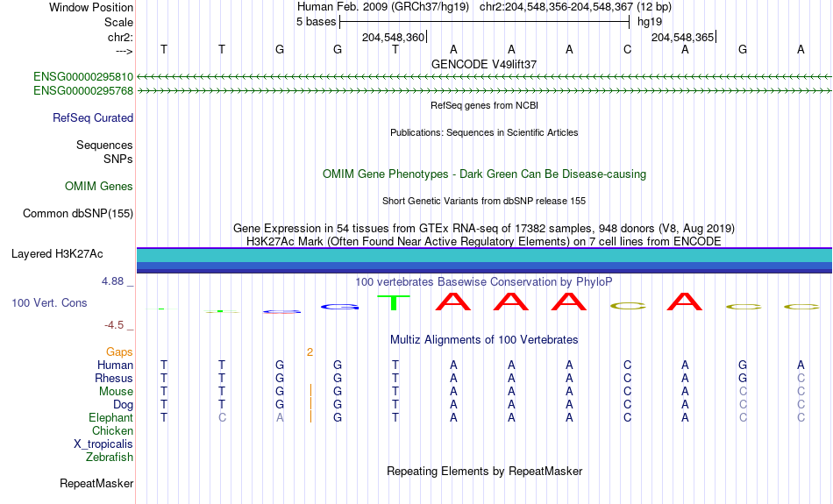The height and width of the screenshot is (504, 833).
Task: Click the Basewise Conservation by PhyloP title
Action: coord(484,282)
